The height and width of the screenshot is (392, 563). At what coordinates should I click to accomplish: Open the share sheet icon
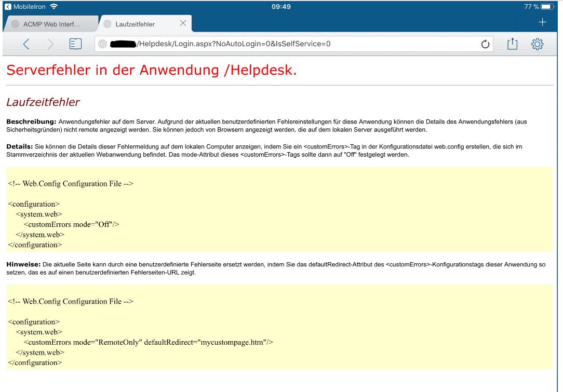point(512,44)
